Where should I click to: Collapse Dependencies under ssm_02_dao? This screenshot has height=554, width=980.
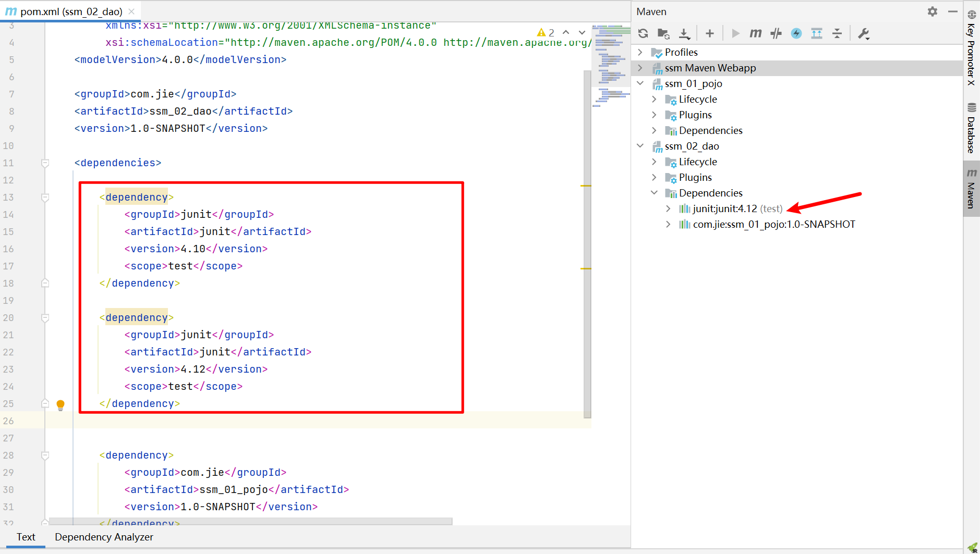pos(655,193)
